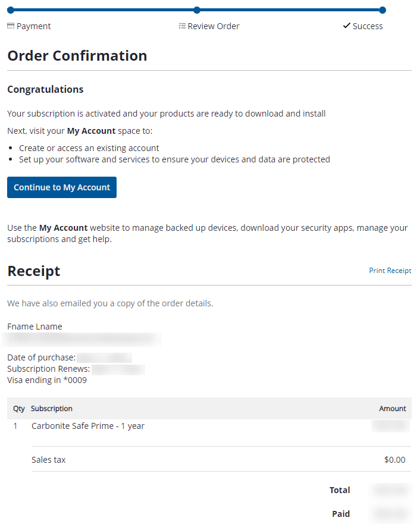
Task: Select the Carbonite Safe Prime row
Action: pyautogui.click(x=88, y=426)
